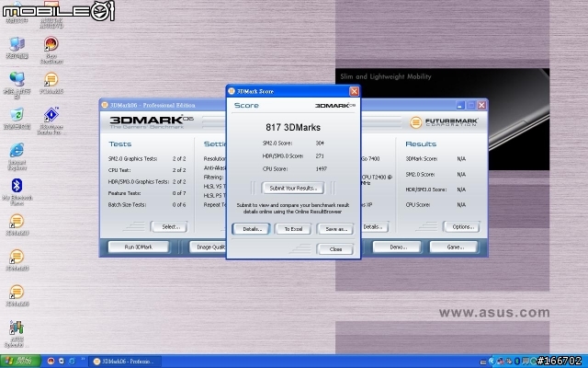The width and height of the screenshot is (588, 368).
Task: Click the Feature Tests 0 of 7 row
Action: [147, 193]
